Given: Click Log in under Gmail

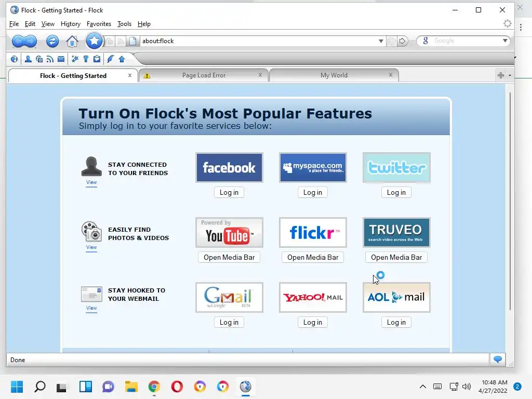Looking at the screenshot, I should pyautogui.click(x=229, y=322).
